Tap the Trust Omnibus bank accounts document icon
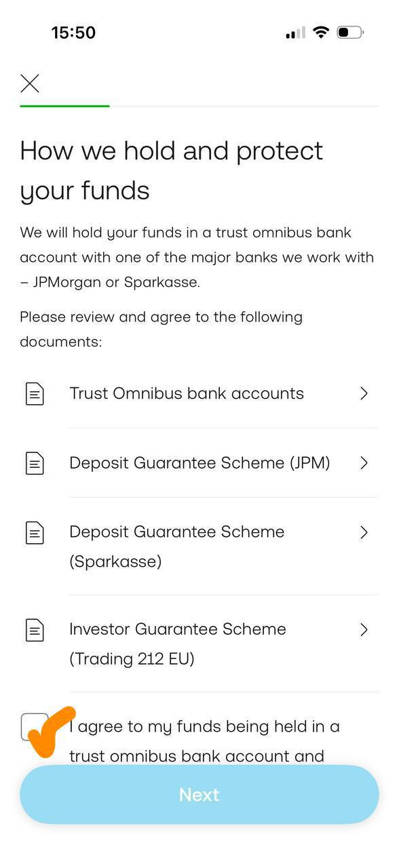Viewport: 399px width, 868px height. pyautogui.click(x=35, y=393)
